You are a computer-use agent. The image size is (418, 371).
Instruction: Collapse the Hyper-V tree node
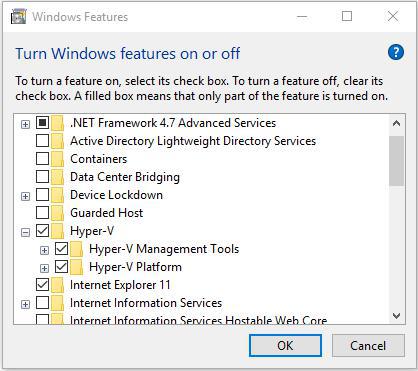[25, 232]
